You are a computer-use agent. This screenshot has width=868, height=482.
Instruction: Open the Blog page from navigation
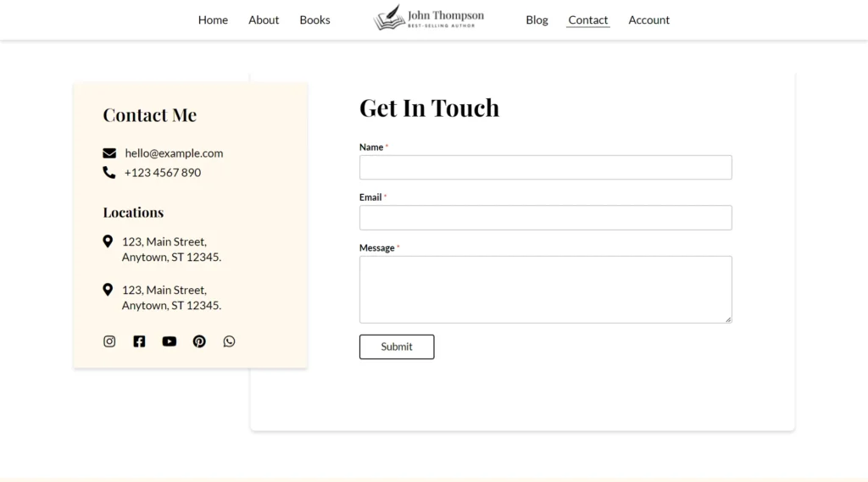click(537, 19)
